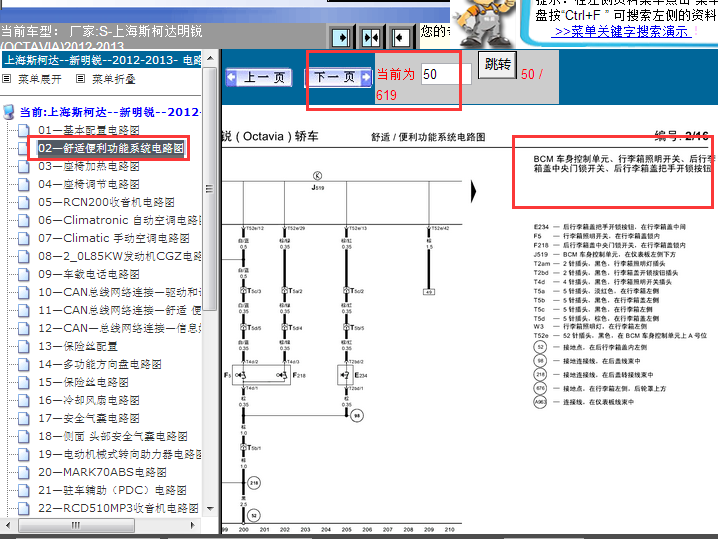Click the K symbol above J519
Screen dimensions: 718x539
(317, 175)
